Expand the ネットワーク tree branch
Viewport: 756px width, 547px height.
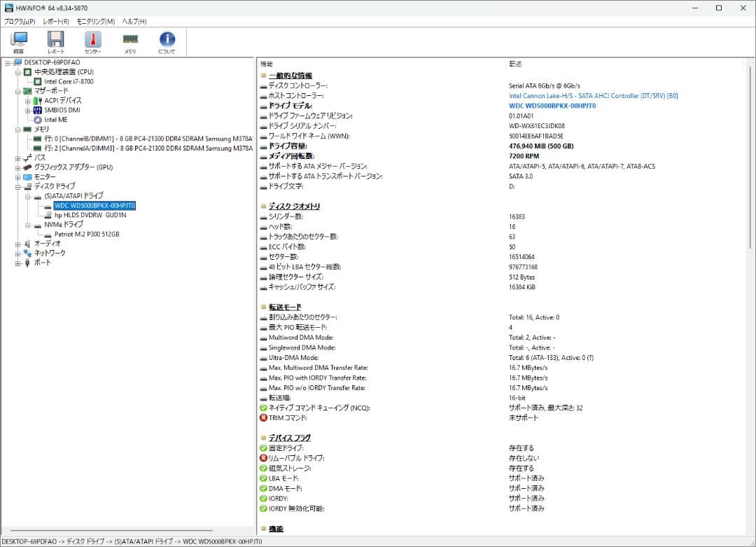pyautogui.click(x=17, y=253)
